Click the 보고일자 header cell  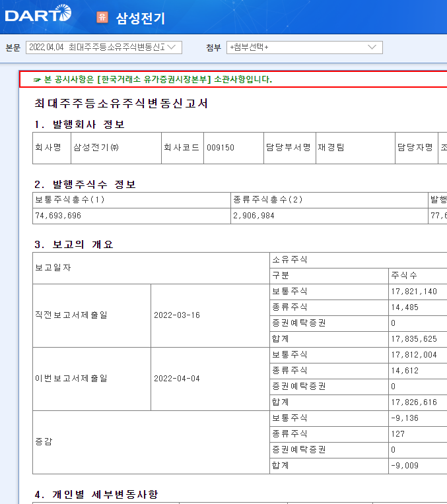(x=151, y=268)
